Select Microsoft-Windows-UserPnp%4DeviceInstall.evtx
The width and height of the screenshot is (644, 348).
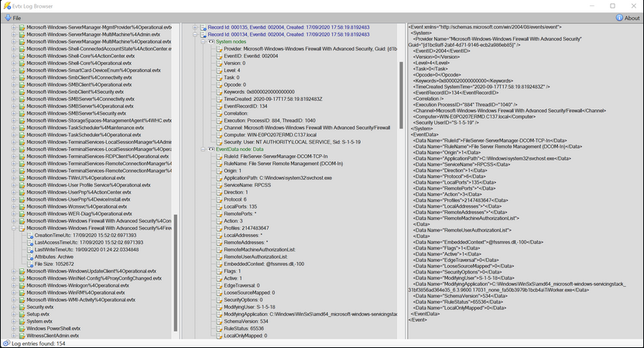[x=78, y=199]
